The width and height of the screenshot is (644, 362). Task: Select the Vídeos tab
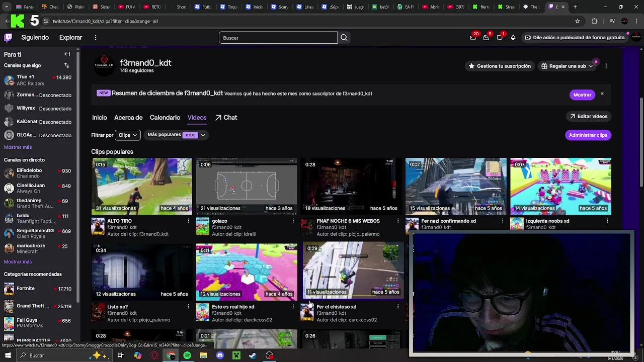pyautogui.click(x=197, y=117)
